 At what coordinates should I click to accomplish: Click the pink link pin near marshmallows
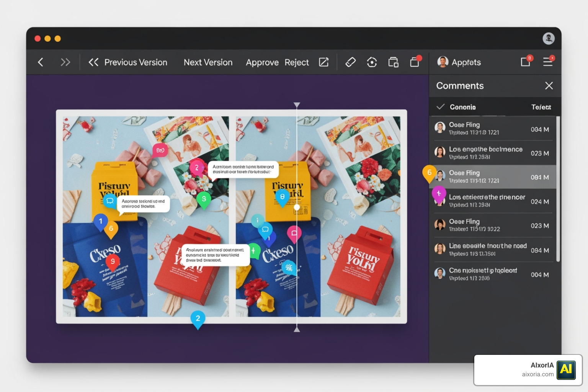[x=160, y=150]
